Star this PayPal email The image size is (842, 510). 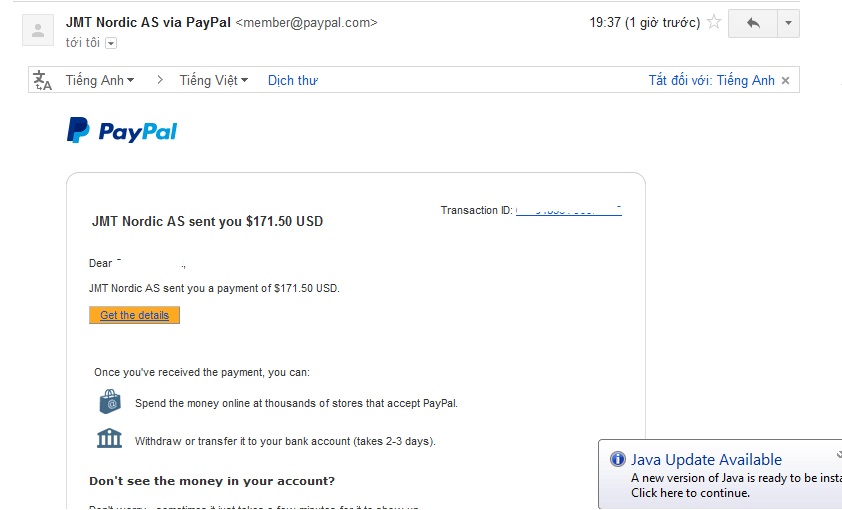[714, 23]
